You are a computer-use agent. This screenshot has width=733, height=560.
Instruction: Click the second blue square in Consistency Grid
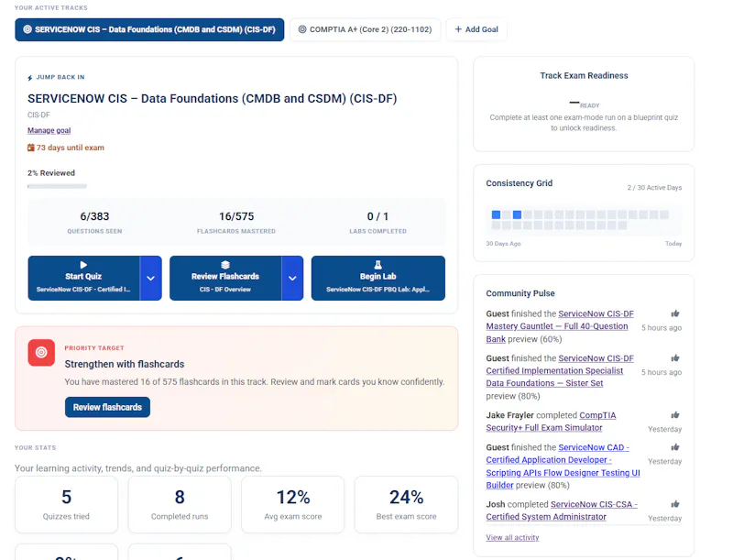pos(517,214)
